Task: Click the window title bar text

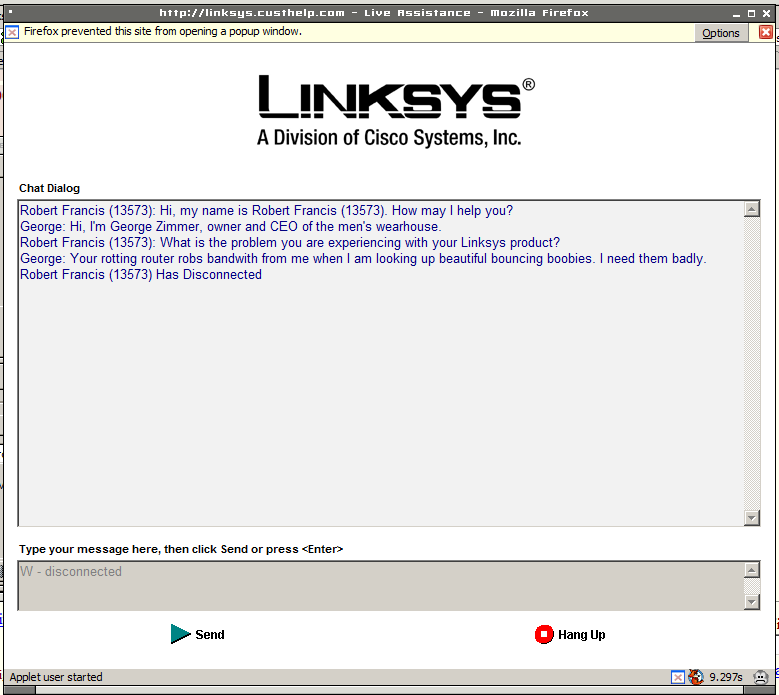Action: (x=374, y=13)
